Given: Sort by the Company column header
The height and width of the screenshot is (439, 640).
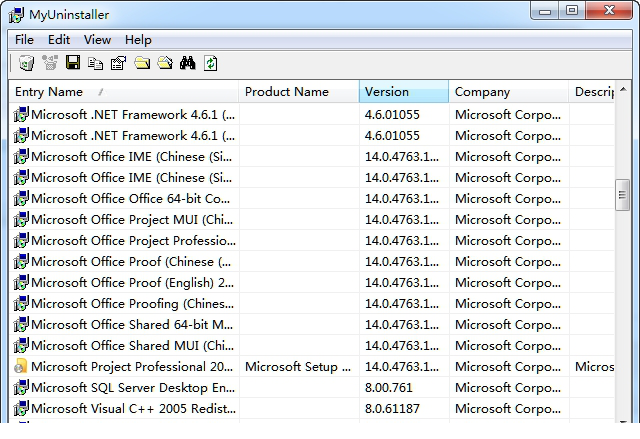Looking at the screenshot, I should [509, 92].
